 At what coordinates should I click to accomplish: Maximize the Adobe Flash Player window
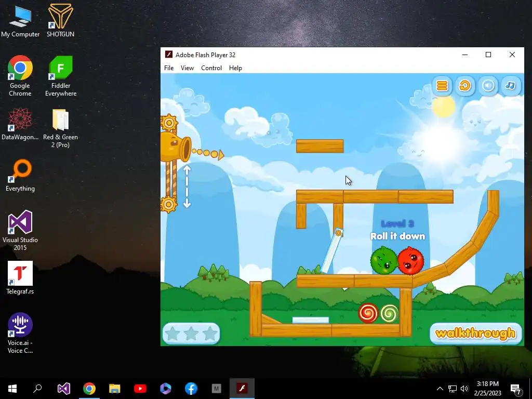(x=488, y=55)
